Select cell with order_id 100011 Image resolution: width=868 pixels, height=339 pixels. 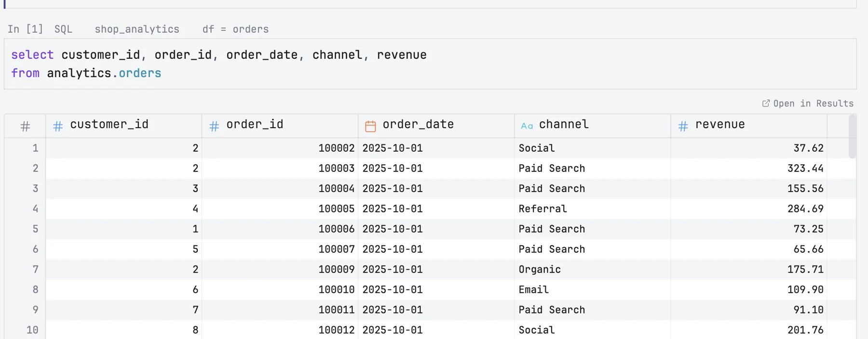click(280, 310)
